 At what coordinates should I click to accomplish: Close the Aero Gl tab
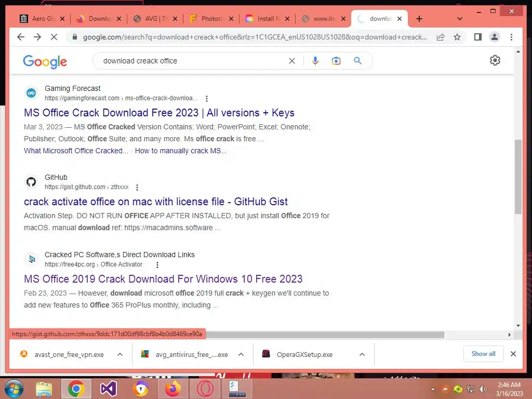[x=62, y=19]
